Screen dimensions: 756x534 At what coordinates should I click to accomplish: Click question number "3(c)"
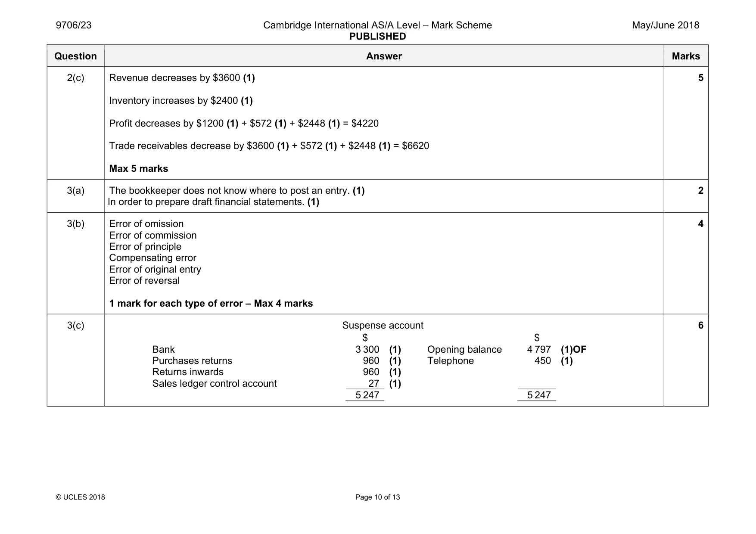75,326
